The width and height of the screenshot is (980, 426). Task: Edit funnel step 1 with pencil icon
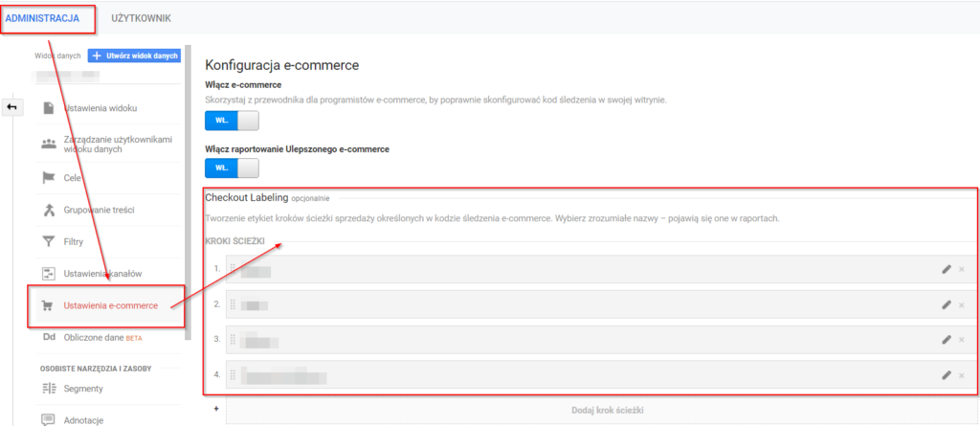947,269
